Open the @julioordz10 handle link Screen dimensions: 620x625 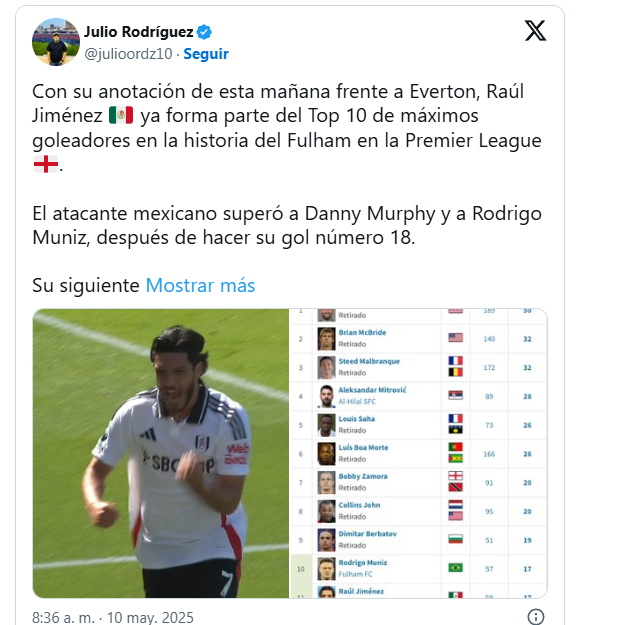click(x=128, y=54)
